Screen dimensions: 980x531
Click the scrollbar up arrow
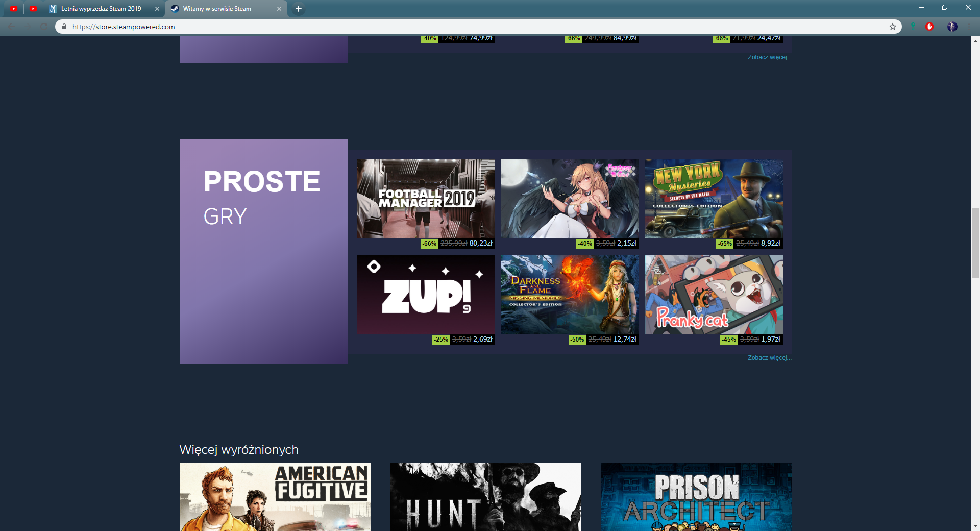pos(975,40)
